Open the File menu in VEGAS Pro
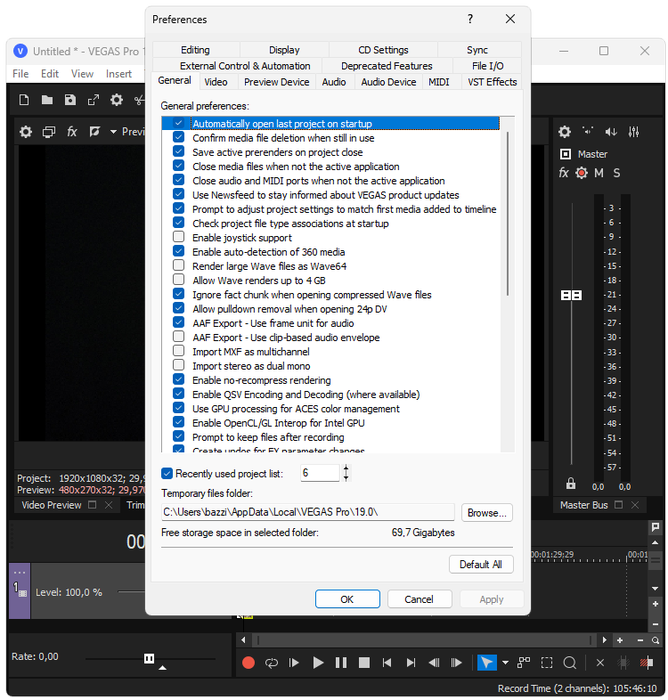The width and height of the screenshot is (668, 700). coord(21,74)
